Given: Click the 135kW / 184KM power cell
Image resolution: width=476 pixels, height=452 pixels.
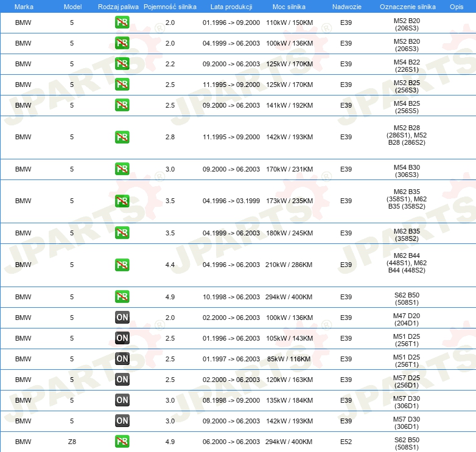Looking at the screenshot, I should pos(289,400).
